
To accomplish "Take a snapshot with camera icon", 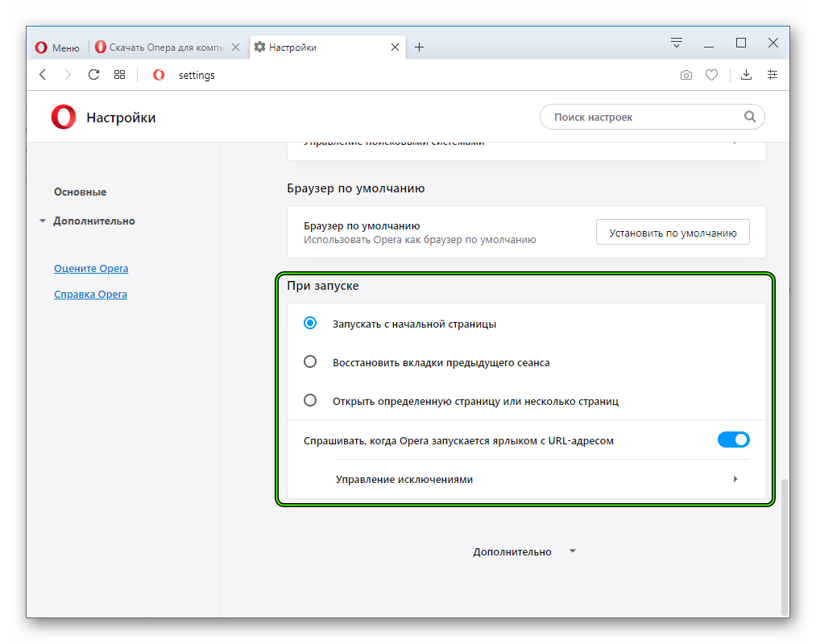I will (686, 75).
